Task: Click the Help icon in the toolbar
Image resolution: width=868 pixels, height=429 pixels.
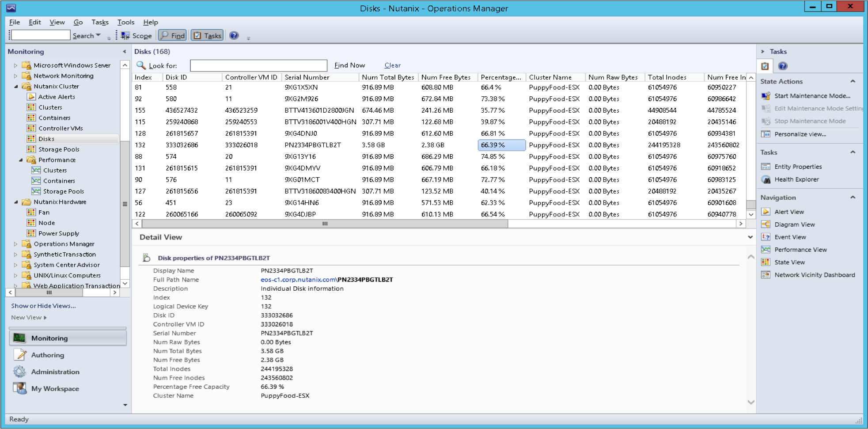Action: tap(234, 36)
